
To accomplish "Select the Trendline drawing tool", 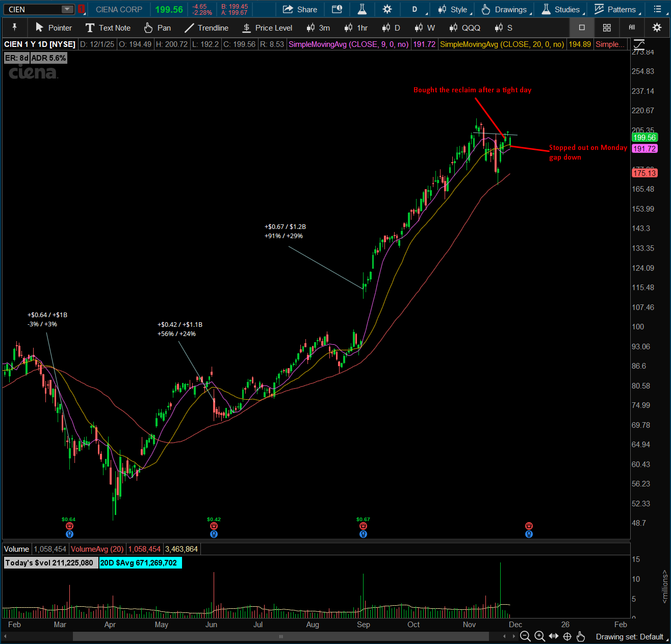I will 207,28.
